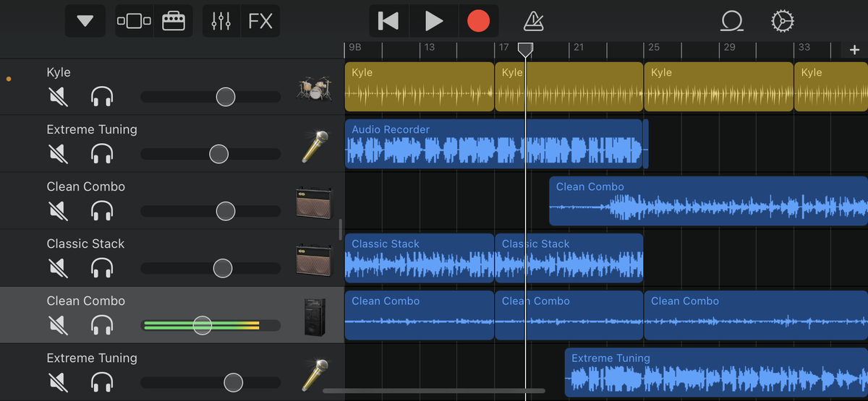Click the Kyle track volume slider knob
868x401 pixels.
point(226,97)
